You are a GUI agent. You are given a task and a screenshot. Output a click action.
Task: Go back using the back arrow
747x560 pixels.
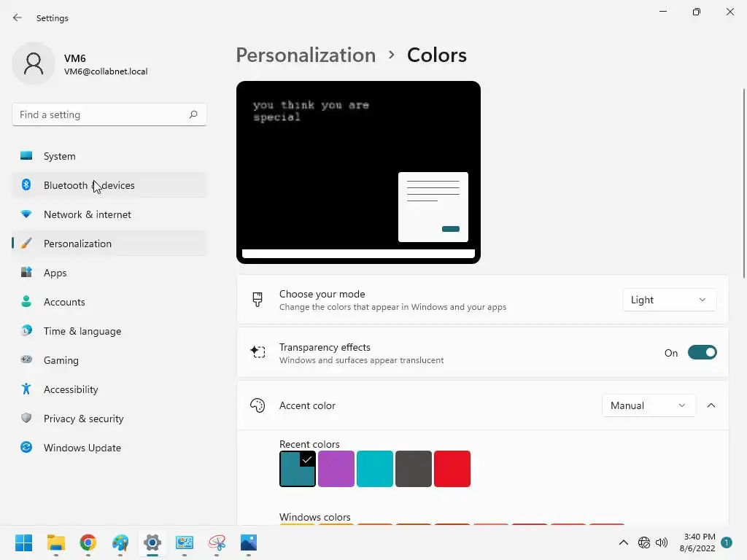click(x=18, y=17)
